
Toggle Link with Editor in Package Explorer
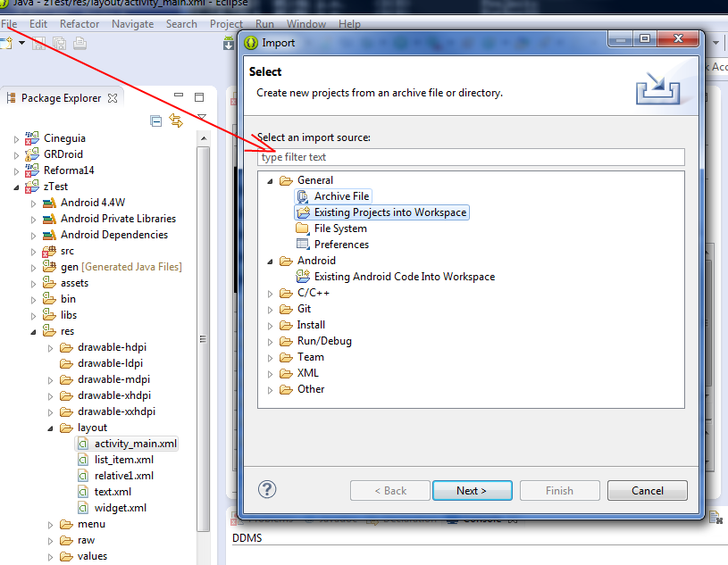[176, 120]
